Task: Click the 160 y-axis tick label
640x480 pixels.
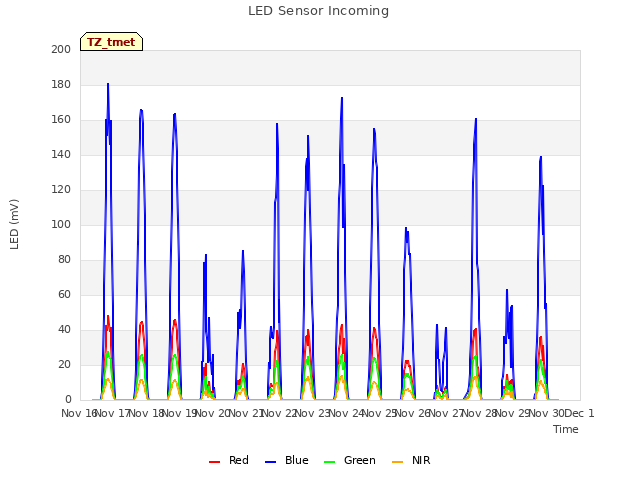Action: [61, 120]
